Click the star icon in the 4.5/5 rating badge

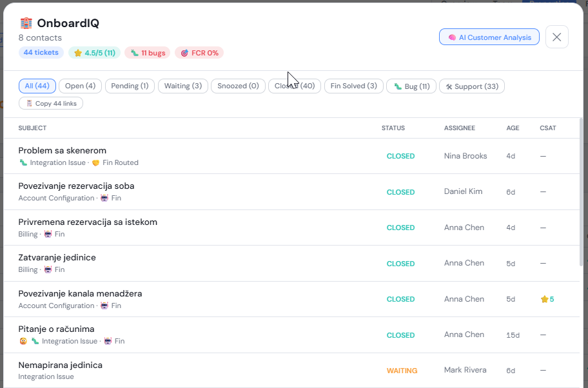pyautogui.click(x=79, y=53)
